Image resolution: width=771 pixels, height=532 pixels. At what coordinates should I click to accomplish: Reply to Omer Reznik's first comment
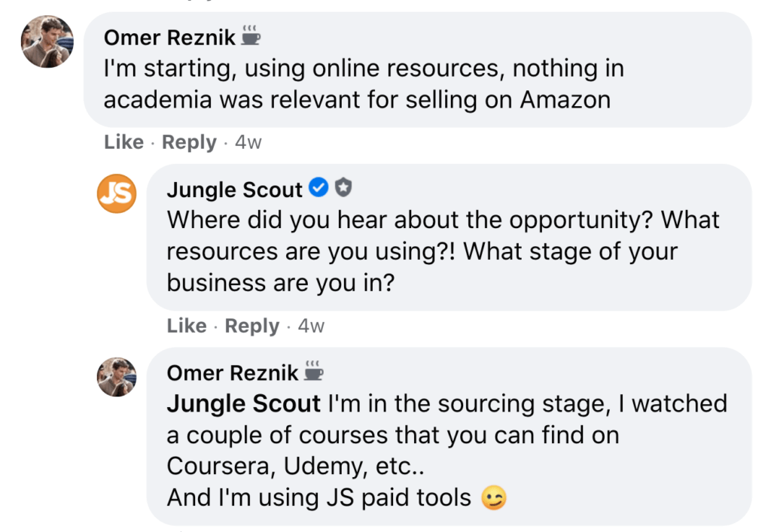(189, 142)
